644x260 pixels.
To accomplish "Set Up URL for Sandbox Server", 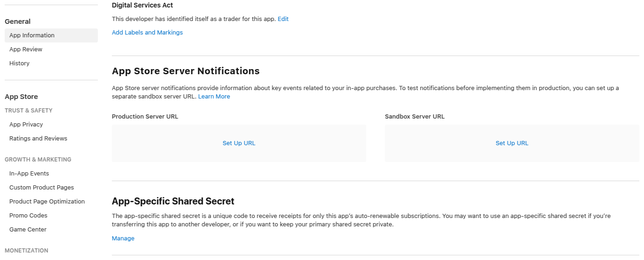I will coord(512,143).
